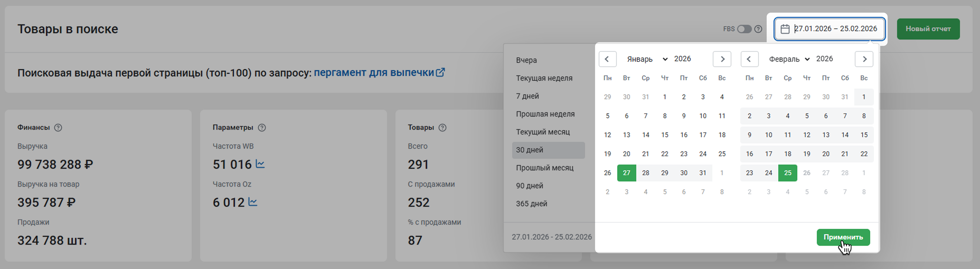This screenshot has height=269, width=980.
Task: Select January 15 in the calendar
Action: point(665,135)
